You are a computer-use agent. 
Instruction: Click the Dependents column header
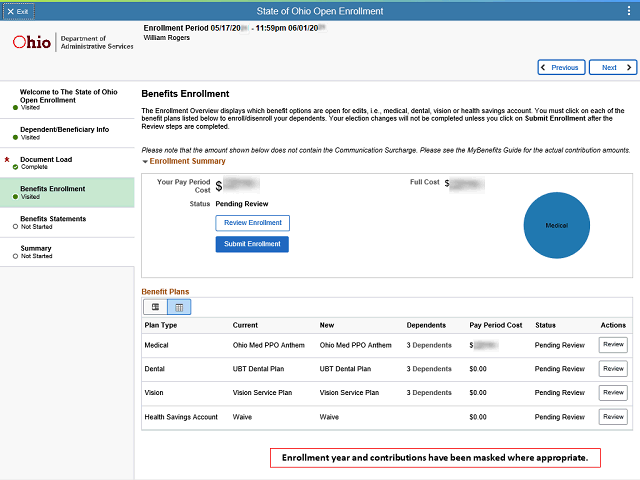click(426, 325)
